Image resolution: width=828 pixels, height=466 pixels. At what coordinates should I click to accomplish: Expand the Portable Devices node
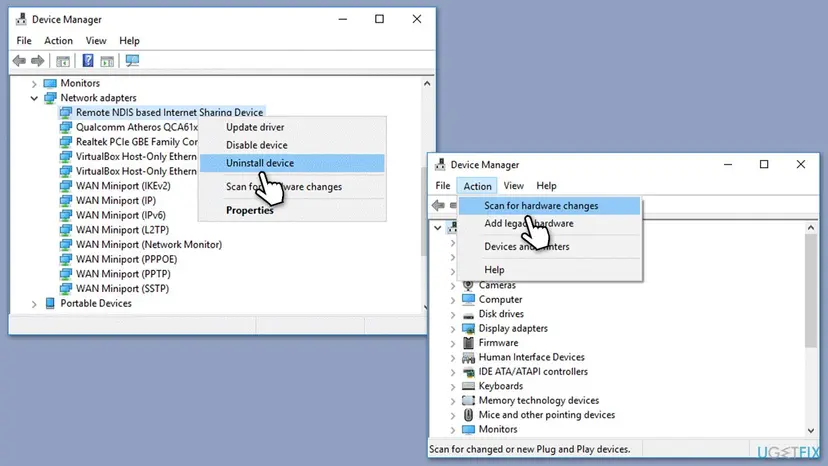click(34, 304)
